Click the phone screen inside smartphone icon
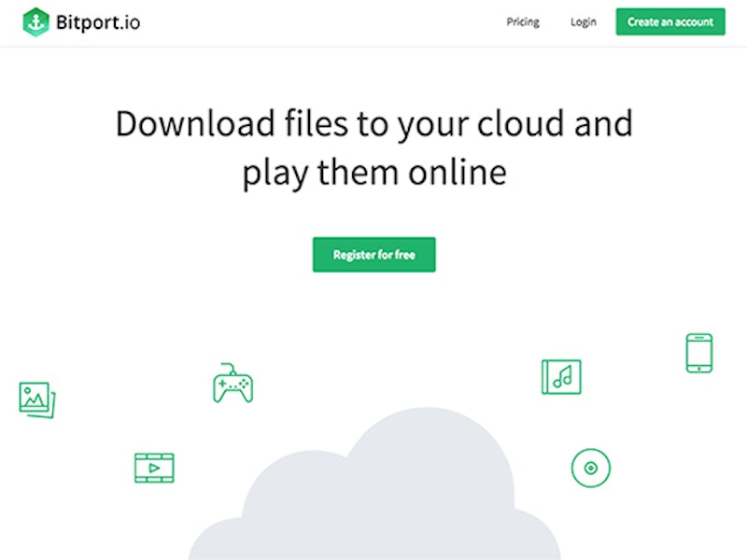 point(699,351)
